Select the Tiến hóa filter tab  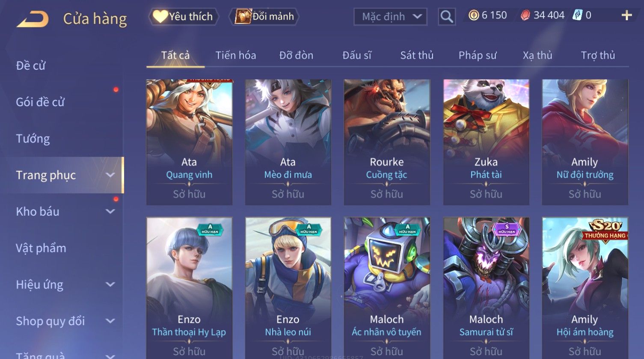tap(235, 55)
